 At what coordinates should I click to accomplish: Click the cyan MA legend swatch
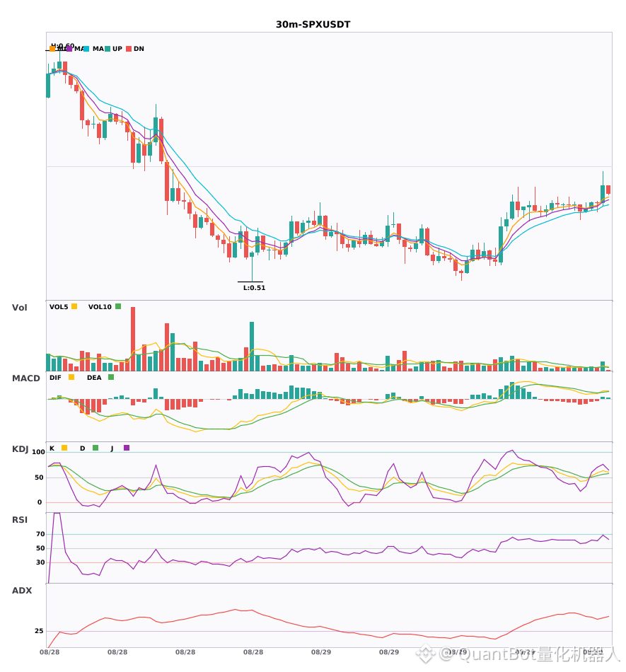point(86,49)
